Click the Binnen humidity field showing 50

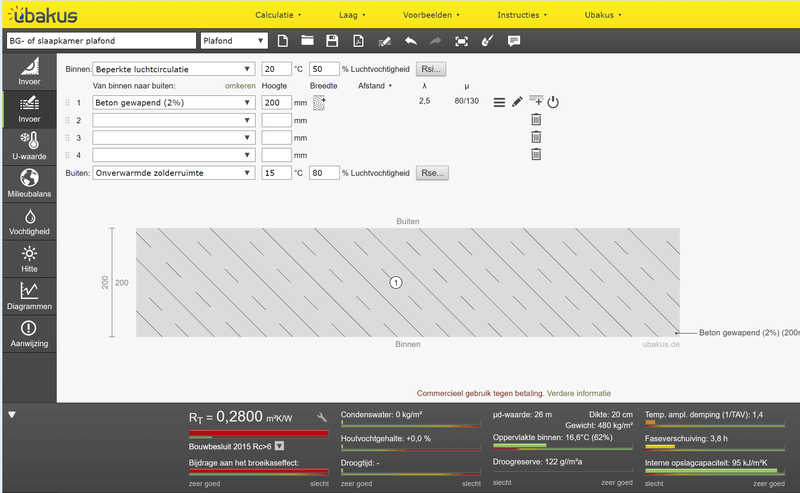click(x=324, y=69)
